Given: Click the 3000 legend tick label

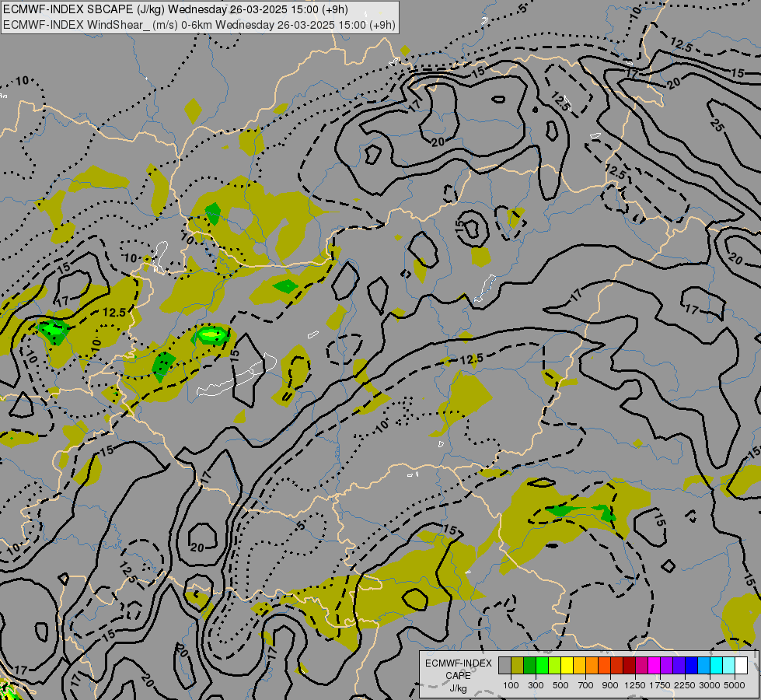Looking at the screenshot, I should pyautogui.click(x=710, y=685).
